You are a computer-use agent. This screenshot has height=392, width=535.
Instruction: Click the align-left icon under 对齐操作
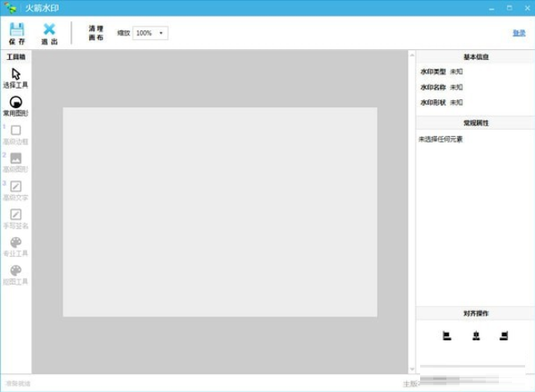[x=446, y=335]
